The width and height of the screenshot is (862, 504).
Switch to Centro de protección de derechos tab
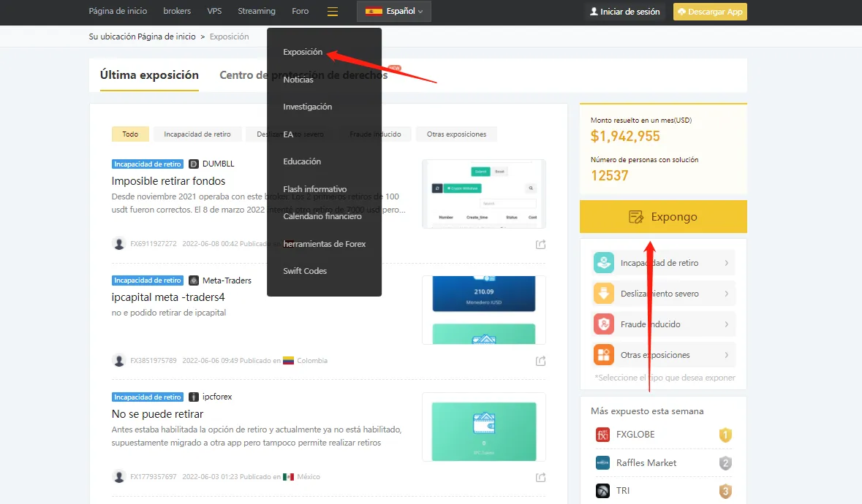coord(303,75)
